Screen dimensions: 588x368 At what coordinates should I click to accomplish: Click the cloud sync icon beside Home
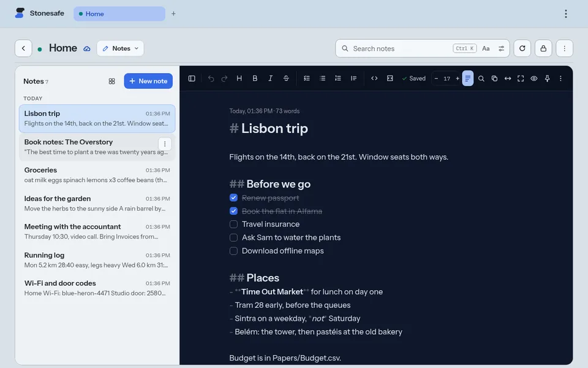(86, 49)
